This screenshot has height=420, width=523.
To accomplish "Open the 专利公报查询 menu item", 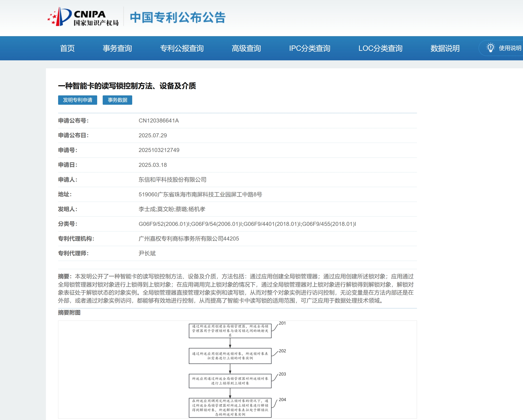I will (182, 48).
